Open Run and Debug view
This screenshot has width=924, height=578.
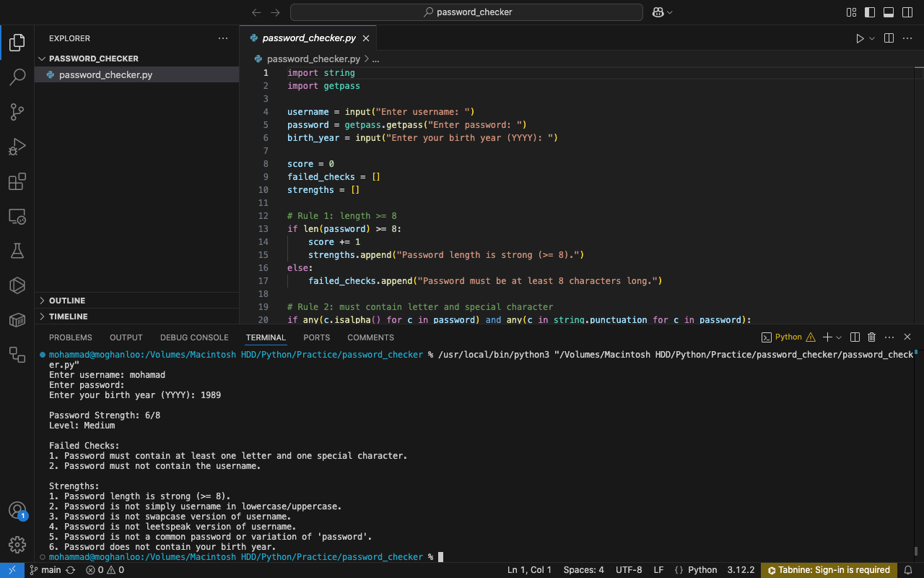[x=17, y=147]
